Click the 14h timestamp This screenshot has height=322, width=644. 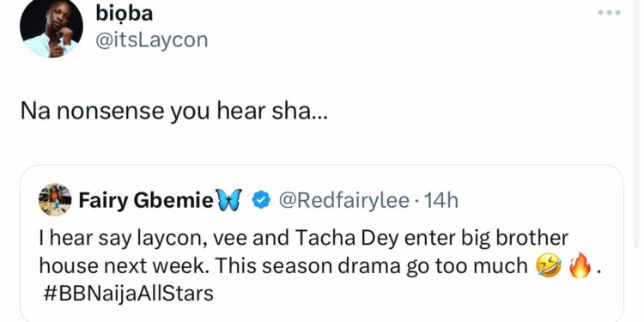pos(440,200)
